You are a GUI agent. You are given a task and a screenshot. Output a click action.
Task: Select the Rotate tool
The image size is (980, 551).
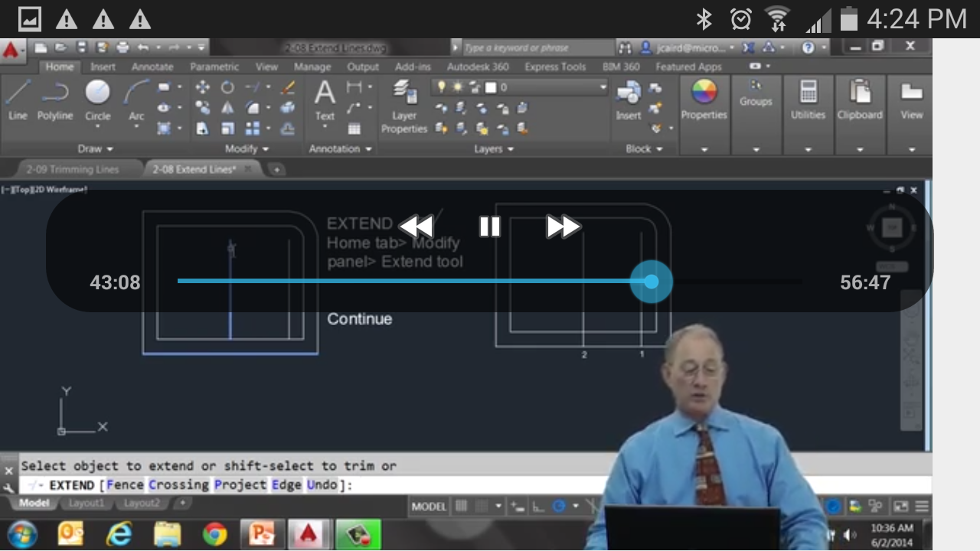[x=227, y=87]
